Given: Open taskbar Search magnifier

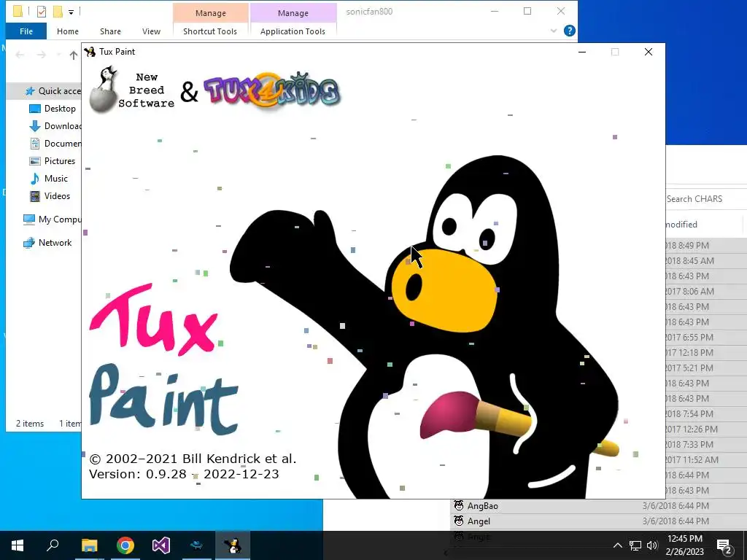Looking at the screenshot, I should click(x=53, y=545).
